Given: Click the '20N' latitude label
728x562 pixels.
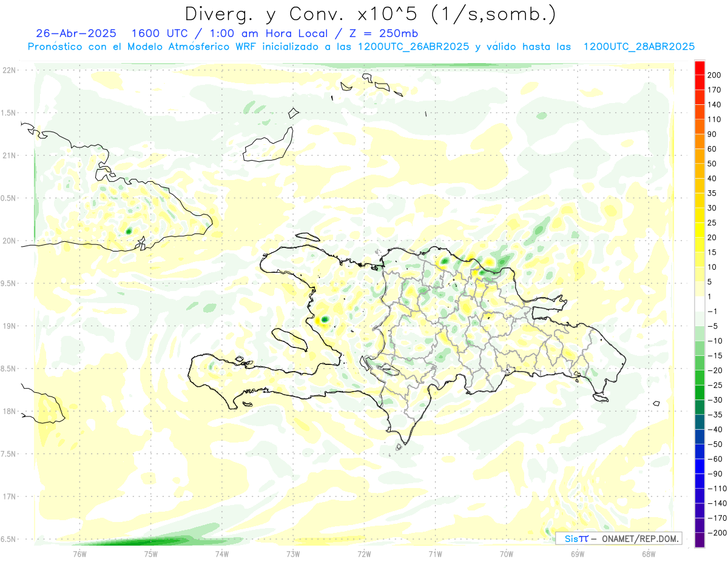Looking at the screenshot, I should [x=9, y=241].
